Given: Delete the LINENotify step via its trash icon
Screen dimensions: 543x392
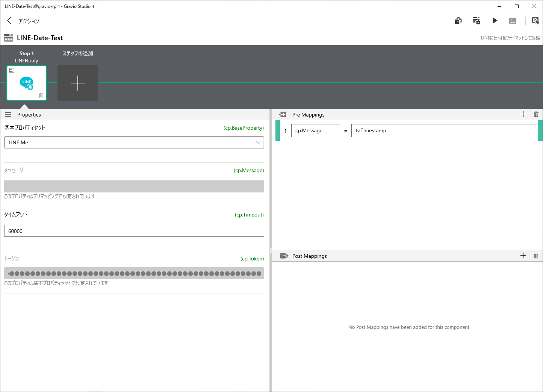Looking at the screenshot, I should 41,96.
